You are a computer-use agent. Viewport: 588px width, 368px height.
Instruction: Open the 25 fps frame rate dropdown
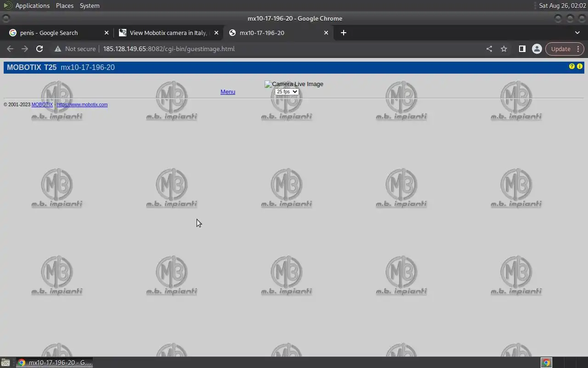(287, 92)
